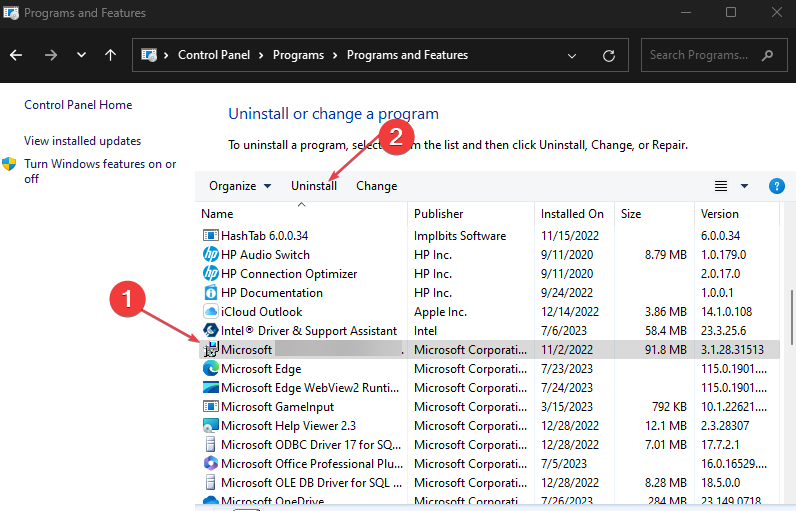Viewport: 796px width, 511px height.
Task: Click the Intel publisher cell
Action: coord(425,330)
